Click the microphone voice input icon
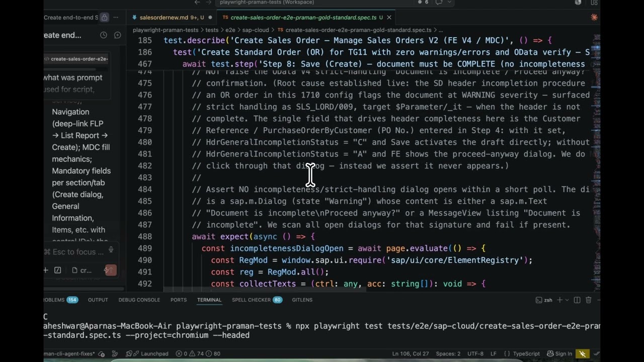This screenshot has height=362, width=644. point(111,250)
